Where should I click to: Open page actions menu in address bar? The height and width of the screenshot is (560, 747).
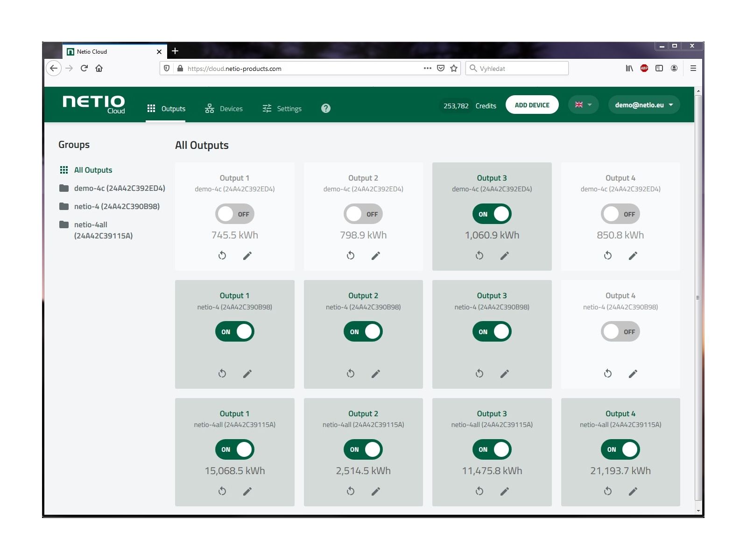click(x=427, y=68)
